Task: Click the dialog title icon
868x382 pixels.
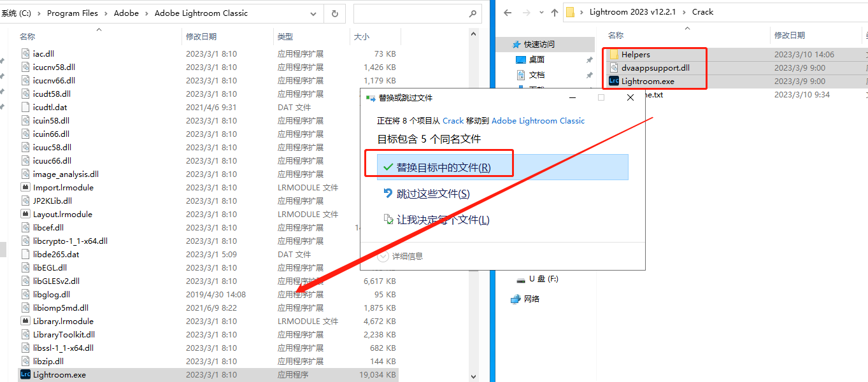Action: point(371,97)
